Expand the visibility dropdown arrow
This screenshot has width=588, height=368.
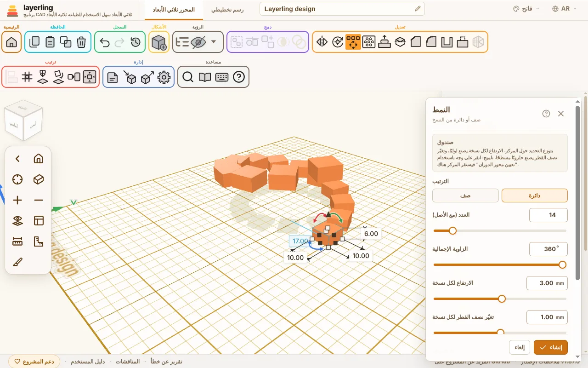pos(214,42)
